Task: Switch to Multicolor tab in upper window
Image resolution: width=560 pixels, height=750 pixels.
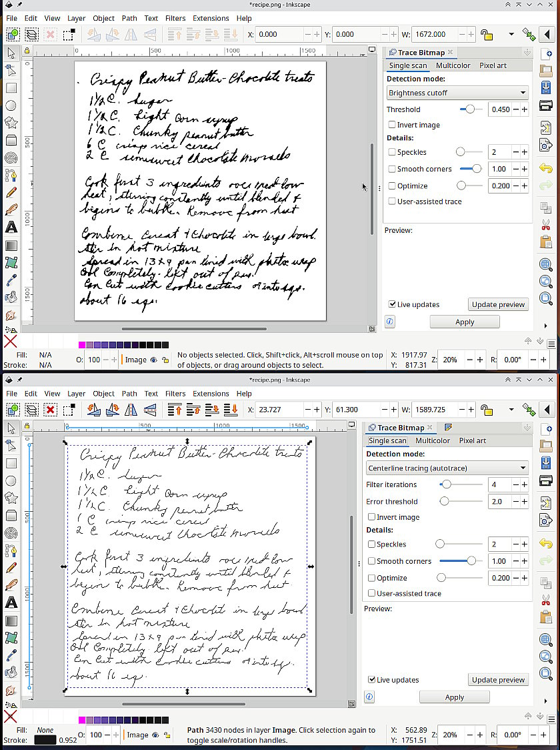Action: 453,65
